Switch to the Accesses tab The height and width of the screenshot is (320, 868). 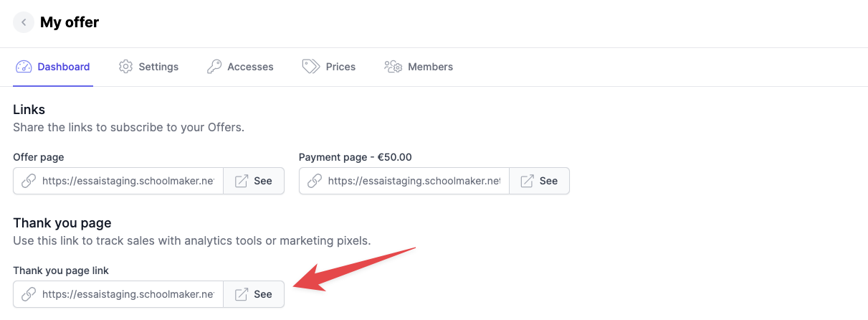(x=249, y=67)
